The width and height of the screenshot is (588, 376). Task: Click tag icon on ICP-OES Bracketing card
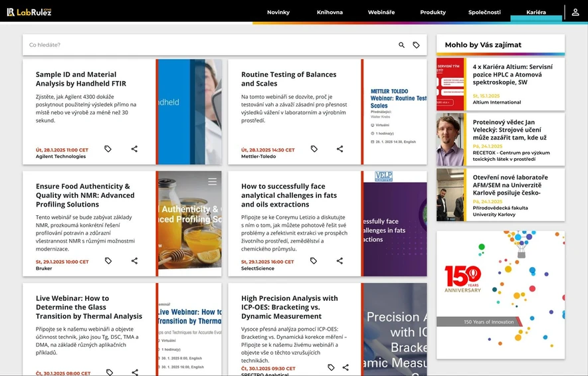click(x=331, y=367)
